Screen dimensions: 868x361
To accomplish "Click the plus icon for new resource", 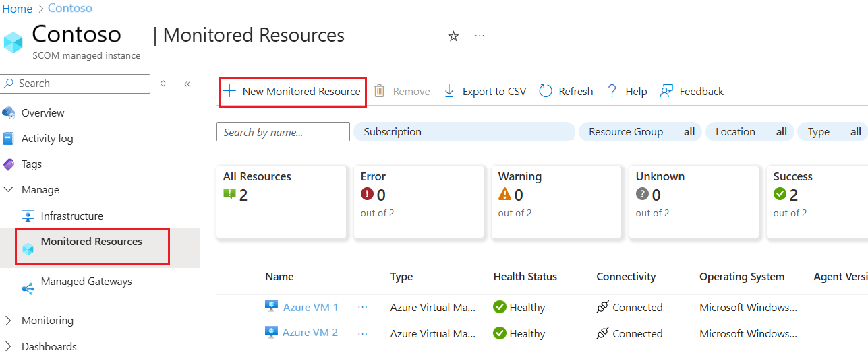I will (230, 91).
